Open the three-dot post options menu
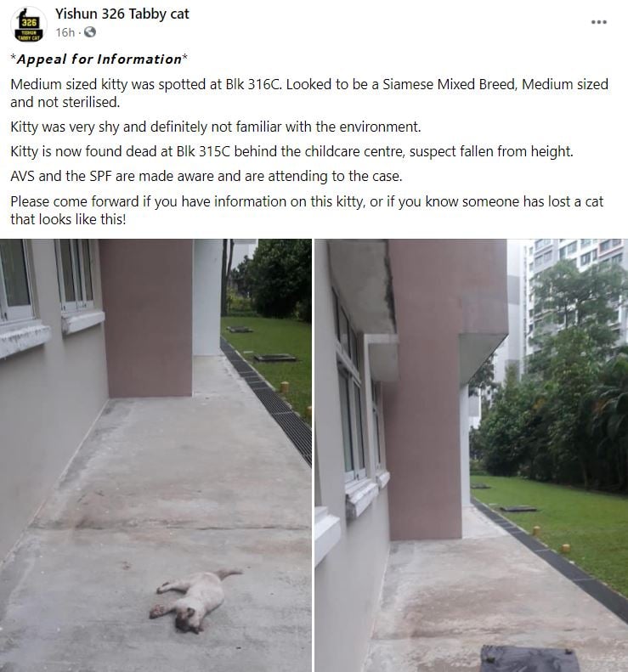The height and width of the screenshot is (672, 628). pos(598,22)
